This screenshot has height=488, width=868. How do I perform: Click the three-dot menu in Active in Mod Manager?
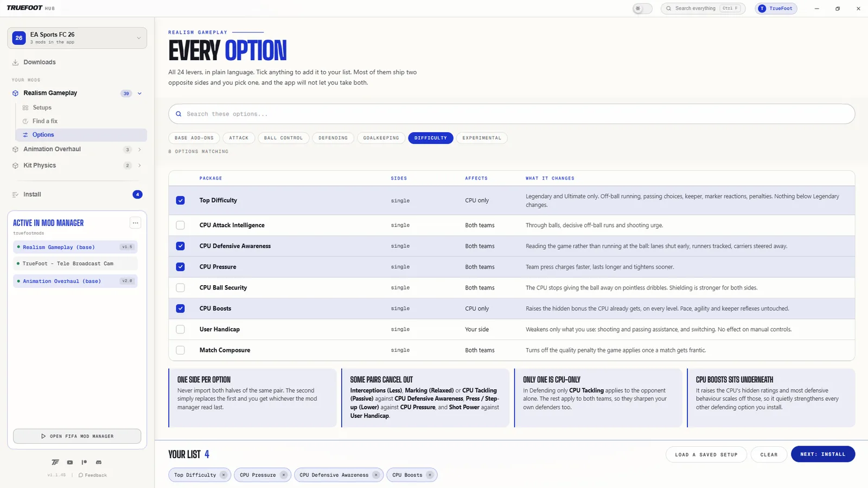[136, 223]
